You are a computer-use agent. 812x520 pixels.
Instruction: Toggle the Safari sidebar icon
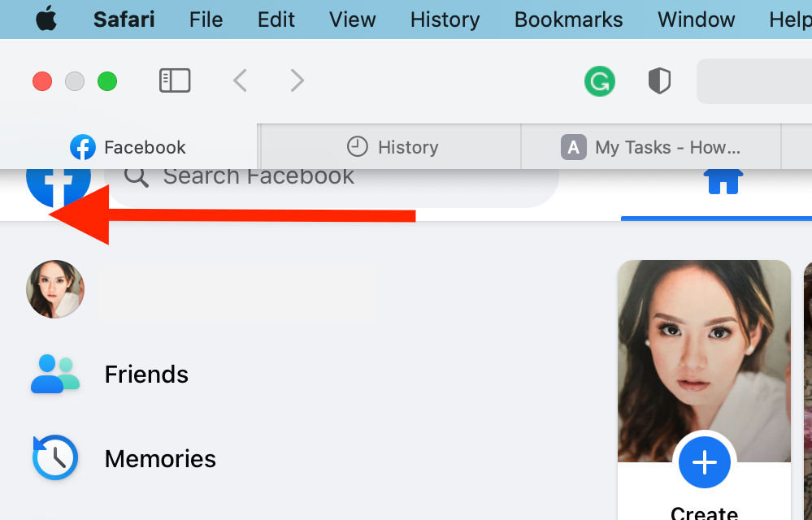pos(174,80)
